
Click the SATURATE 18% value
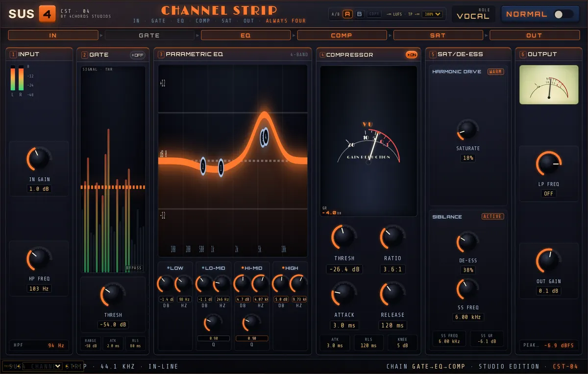467,158
